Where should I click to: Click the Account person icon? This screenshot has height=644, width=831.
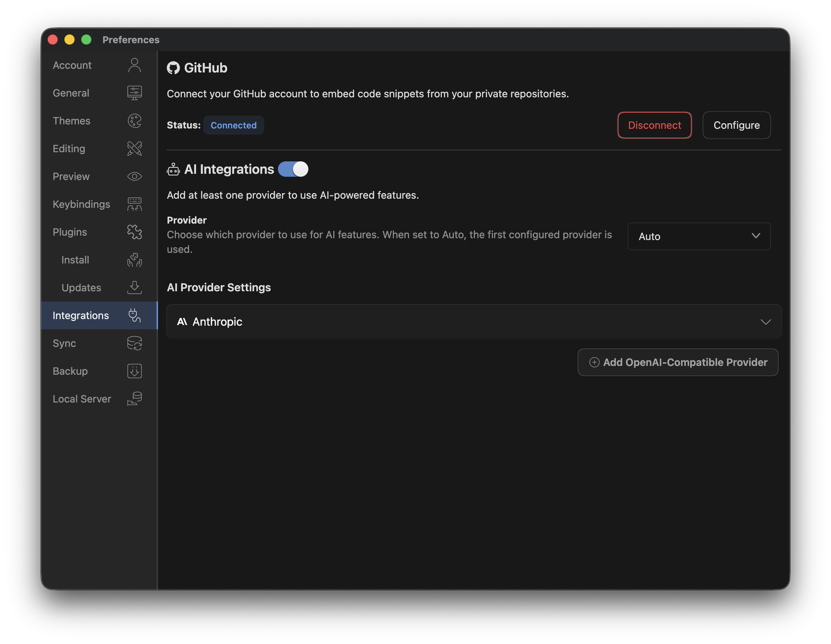click(x=134, y=65)
